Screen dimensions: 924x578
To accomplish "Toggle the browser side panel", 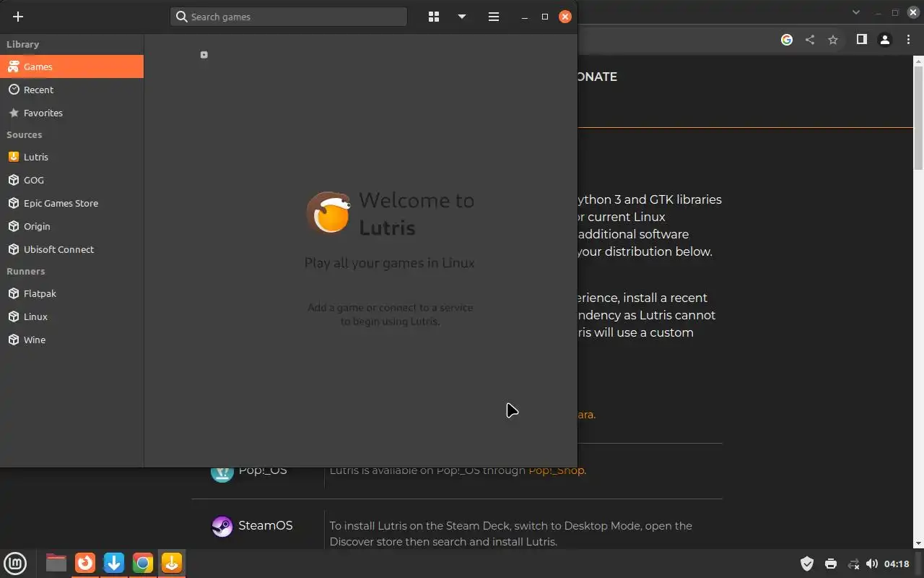I will [861, 40].
